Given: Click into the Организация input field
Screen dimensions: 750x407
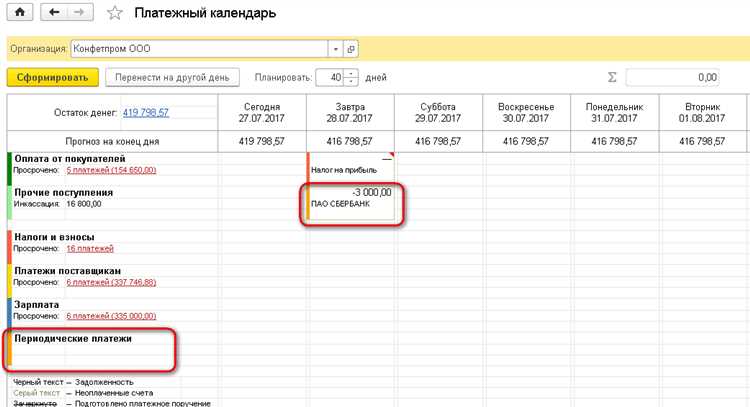Looking at the screenshot, I should pos(198,48).
